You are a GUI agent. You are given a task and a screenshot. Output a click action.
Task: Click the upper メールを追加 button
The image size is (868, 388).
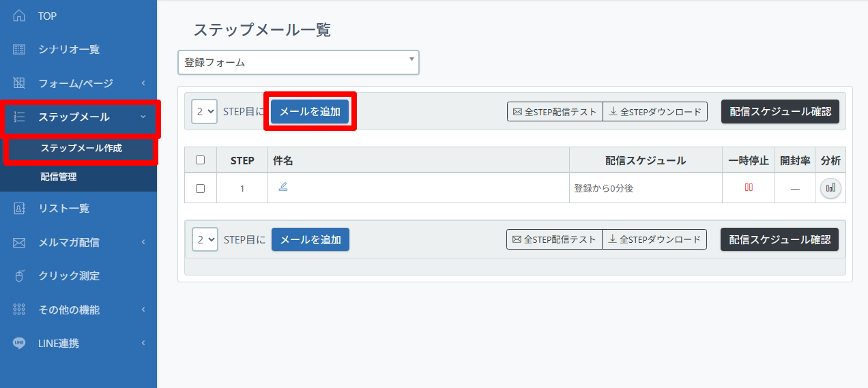pyautogui.click(x=310, y=111)
